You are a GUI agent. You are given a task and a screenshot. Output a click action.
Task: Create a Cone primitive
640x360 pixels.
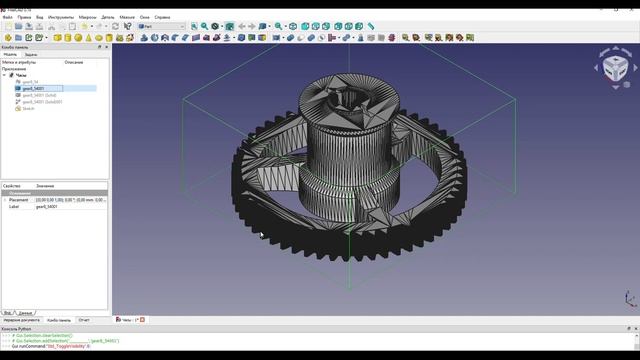(88, 38)
